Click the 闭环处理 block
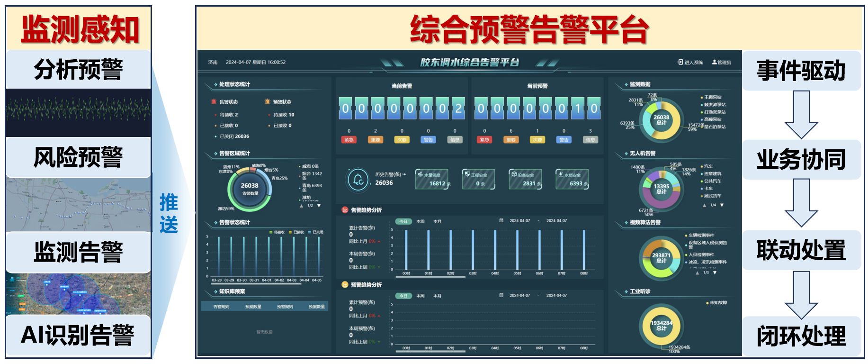Image resolution: width=868 pixels, height=364 pixels. 801,336
